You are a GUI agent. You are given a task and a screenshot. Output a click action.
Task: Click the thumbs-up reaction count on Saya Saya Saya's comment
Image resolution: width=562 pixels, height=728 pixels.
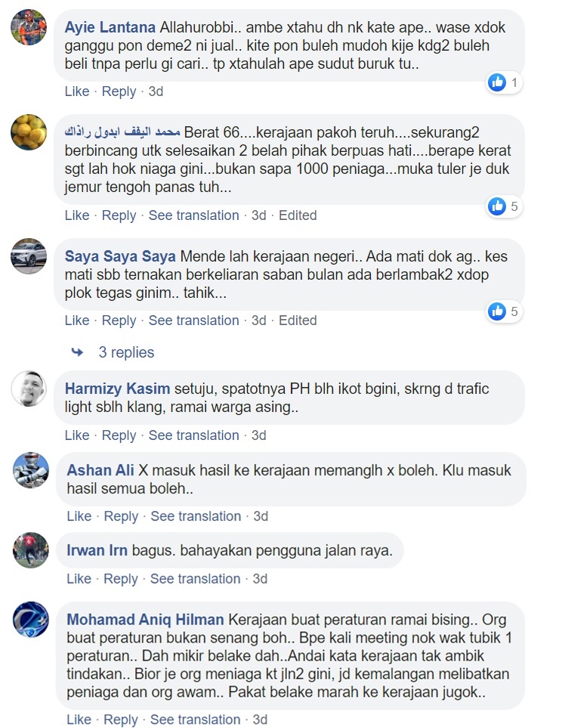click(514, 311)
